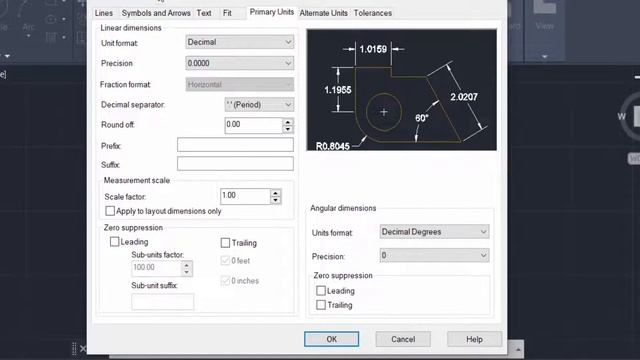
Task: Toggle angular Leading zero suppression
Action: [321, 291]
